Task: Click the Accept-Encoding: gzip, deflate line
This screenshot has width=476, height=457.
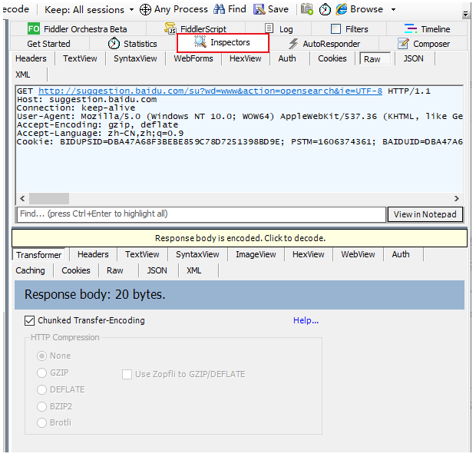Action: click(98, 124)
